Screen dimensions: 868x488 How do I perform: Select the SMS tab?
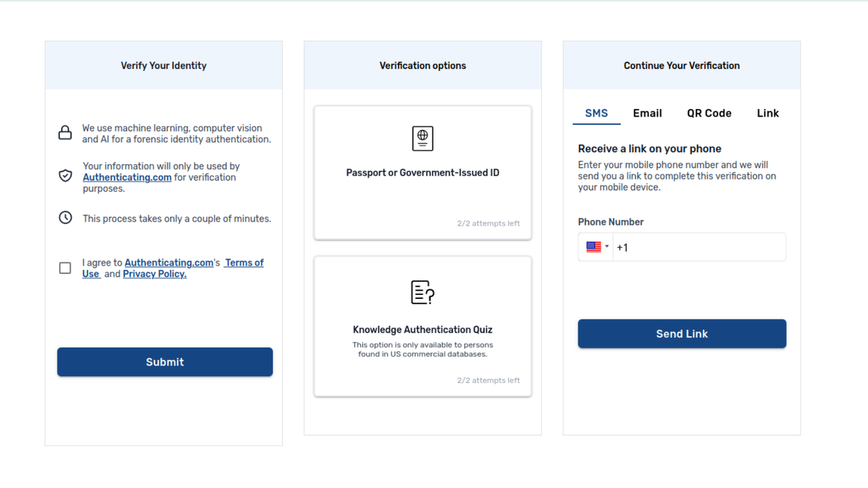[x=597, y=113]
